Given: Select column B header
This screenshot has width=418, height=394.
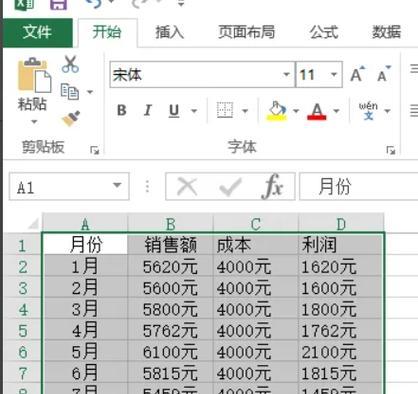Looking at the screenshot, I should (170, 224).
